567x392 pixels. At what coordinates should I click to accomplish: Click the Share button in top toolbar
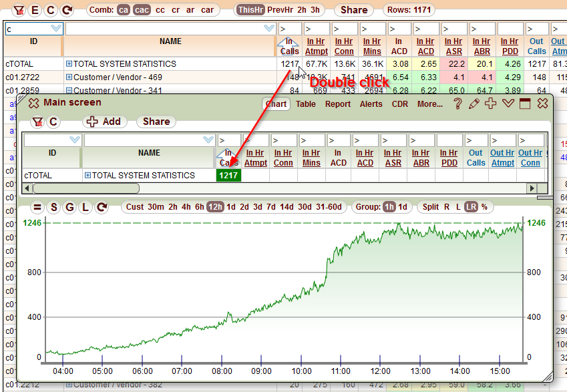(x=353, y=10)
